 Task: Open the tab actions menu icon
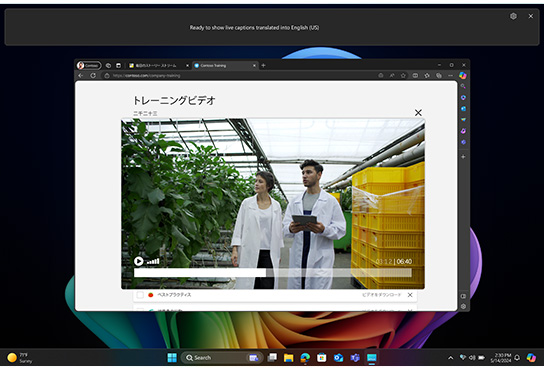click(x=118, y=65)
